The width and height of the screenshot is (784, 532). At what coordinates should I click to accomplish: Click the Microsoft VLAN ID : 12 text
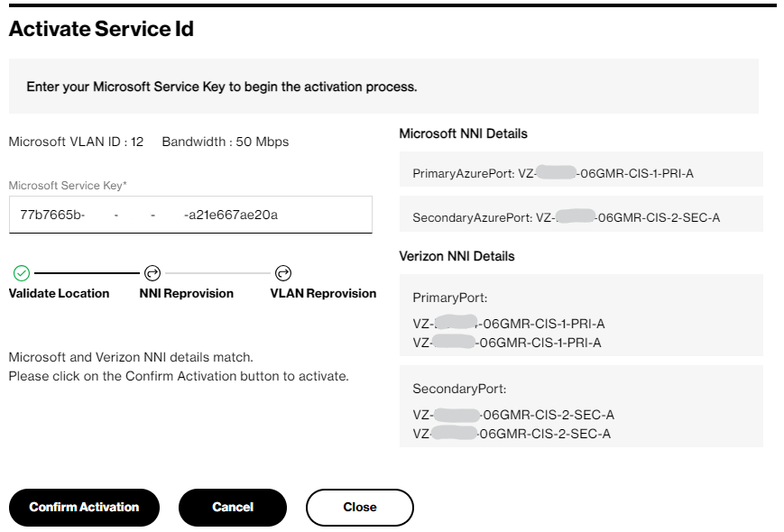[x=76, y=142]
